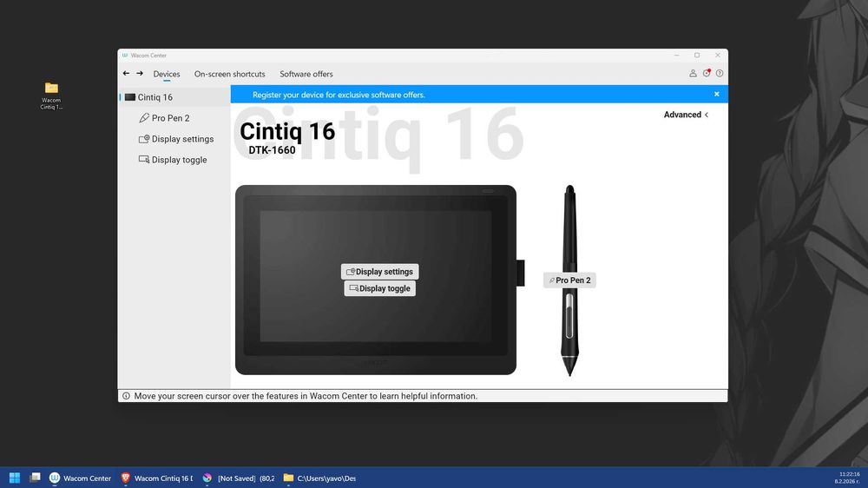Viewport: 868px width, 488px height.
Task: Go forward with the right arrow
Action: click(x=140, y=73)
